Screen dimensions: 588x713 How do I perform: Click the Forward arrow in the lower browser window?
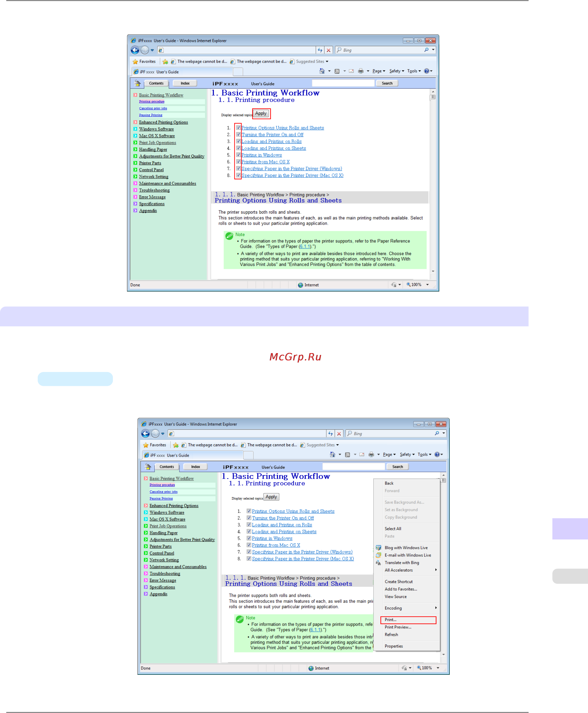155,433
